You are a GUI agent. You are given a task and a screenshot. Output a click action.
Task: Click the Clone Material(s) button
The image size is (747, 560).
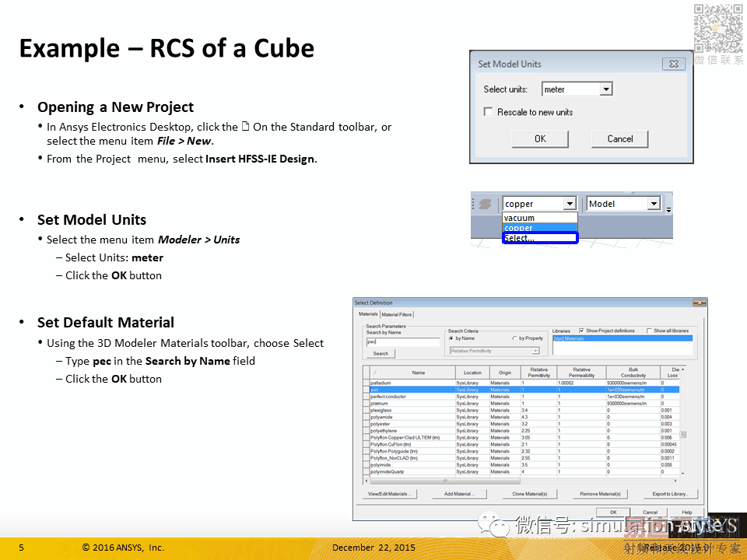530,494
